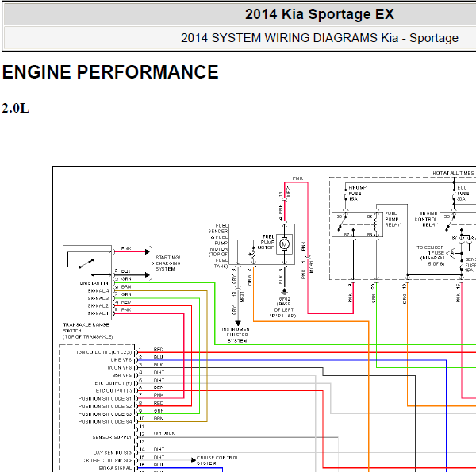Click the 'ECU FUSE 30A' label

pyautogui.click(x=463, y=194)
